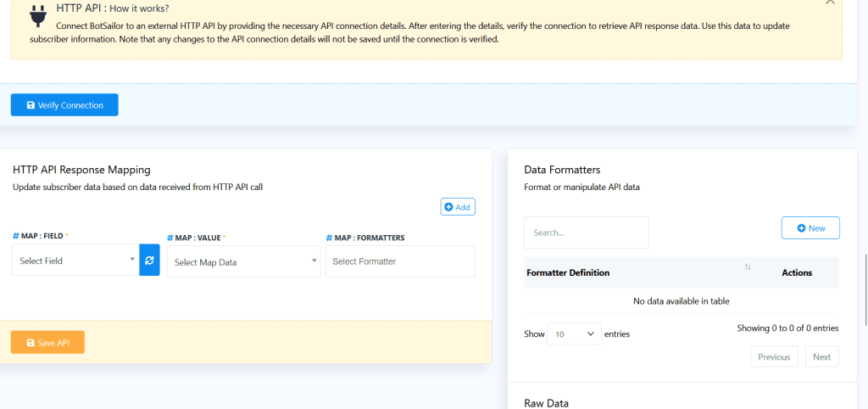Click the Actions column header
Image resolution: width=868 pixels, height=409 pixels.
[796, 272]
